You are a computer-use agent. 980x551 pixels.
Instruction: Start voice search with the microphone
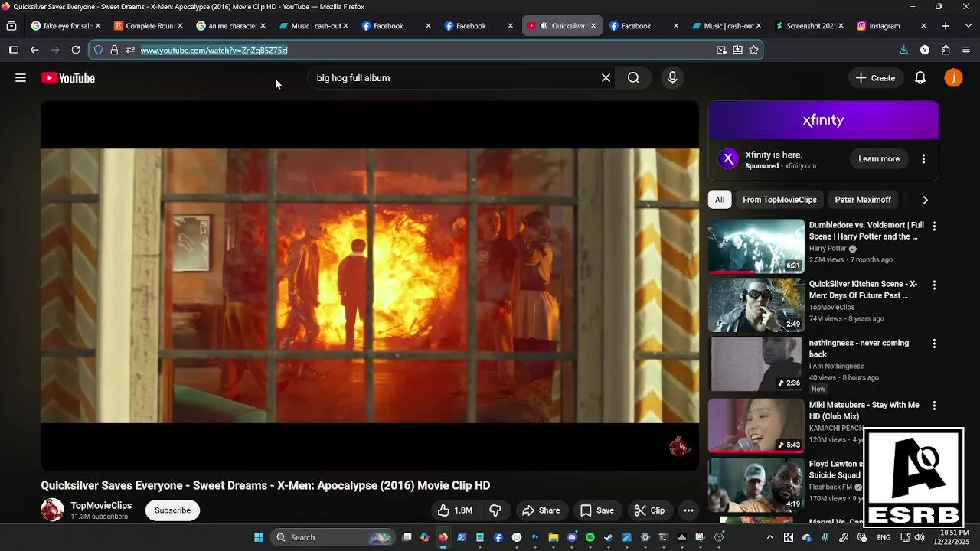point(672,78)
